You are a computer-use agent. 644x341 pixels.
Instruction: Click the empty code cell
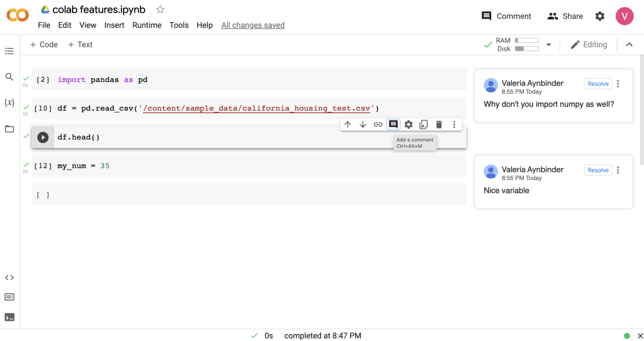coord(249,195)
